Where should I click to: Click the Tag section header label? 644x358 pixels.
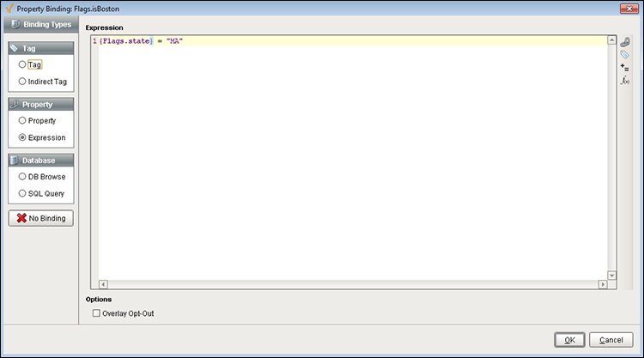tap(28, 48)
